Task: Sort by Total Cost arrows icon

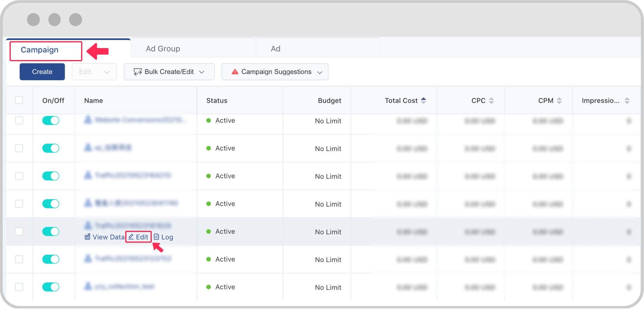Action: click(423, 101)
